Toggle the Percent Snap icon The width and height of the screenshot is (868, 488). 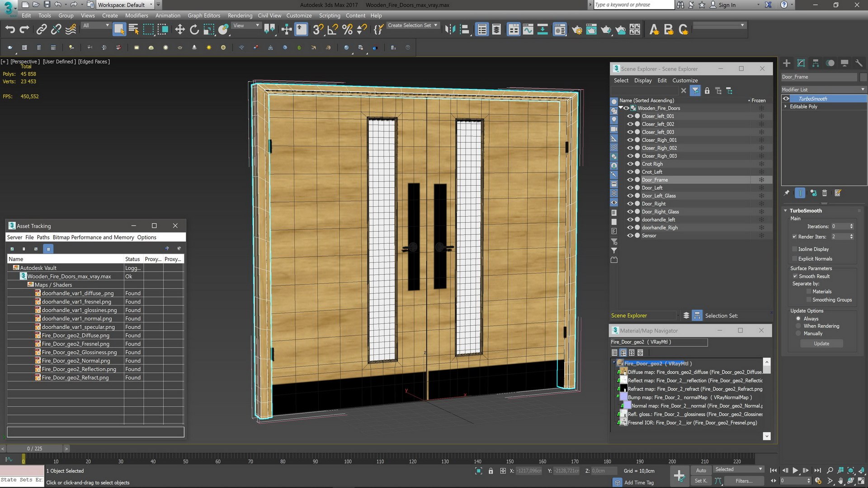click(x=347, y=30)
